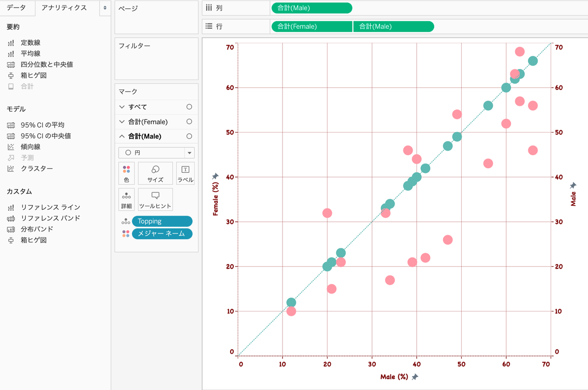Image resolution: width=588 pixels, height=390 pixels.
Task: Expand the 合計(Female) marks section chevron
Action: [122, 122]
